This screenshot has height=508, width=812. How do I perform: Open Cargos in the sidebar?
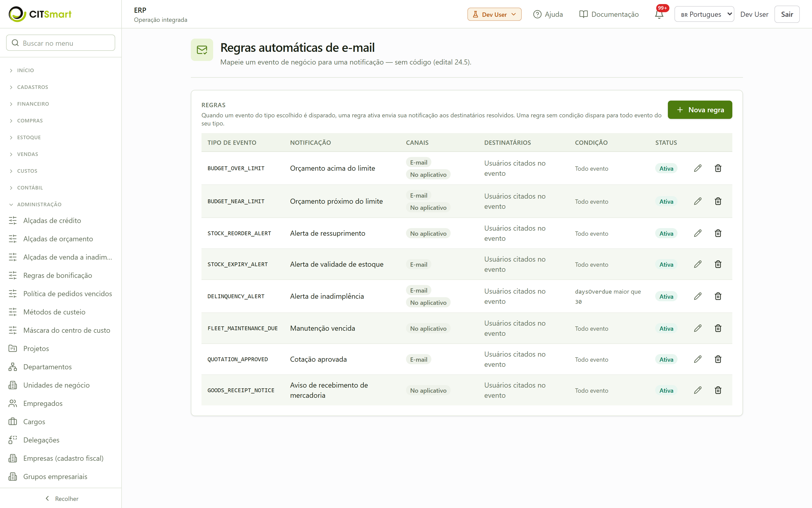coord(61,421)
